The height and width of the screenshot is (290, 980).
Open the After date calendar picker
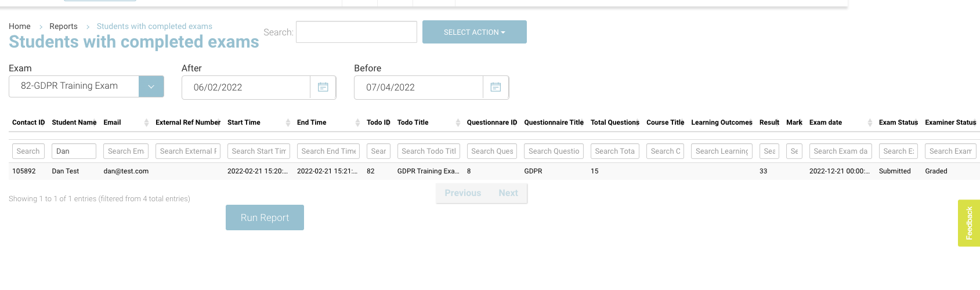tap(323, 87)
